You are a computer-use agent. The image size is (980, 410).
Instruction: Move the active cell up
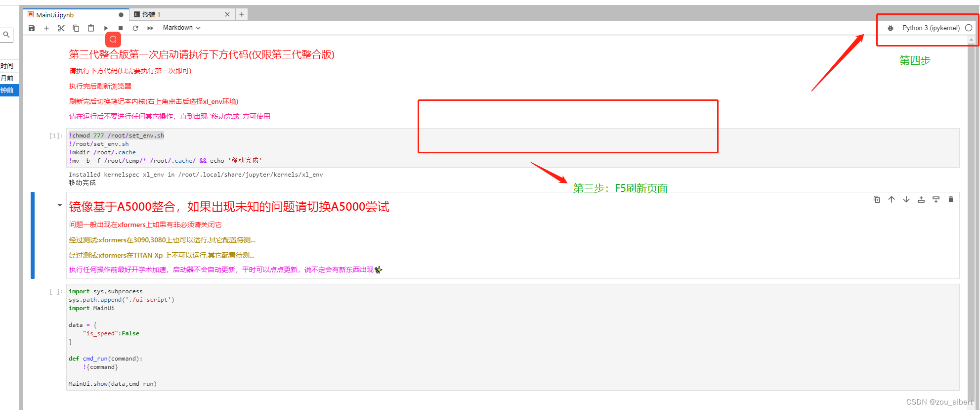(892, 199)
